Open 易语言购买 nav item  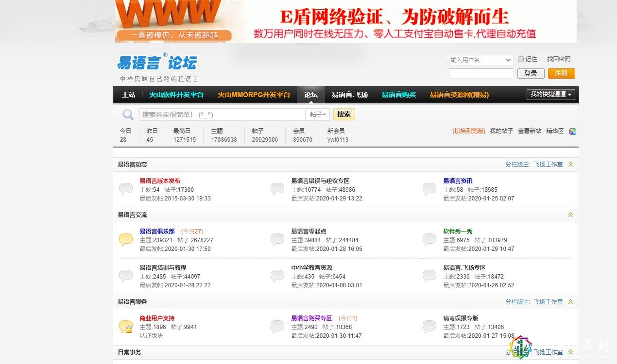[399, 95]
